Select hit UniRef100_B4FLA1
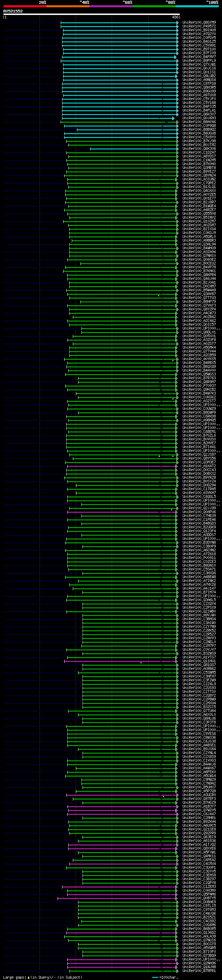This screenshot has height=980, width=222. [x=199, y=110]
